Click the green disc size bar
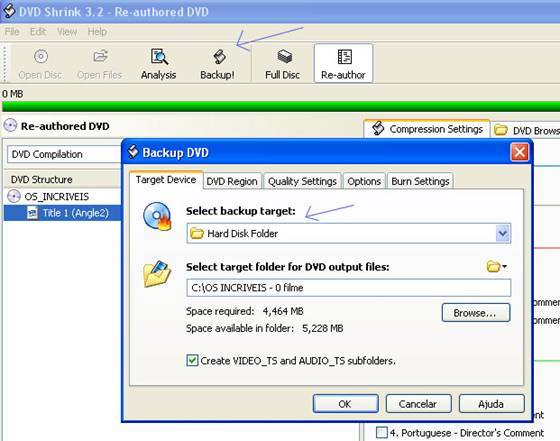Viewport: 560px width, 441px height. (281, 106)
